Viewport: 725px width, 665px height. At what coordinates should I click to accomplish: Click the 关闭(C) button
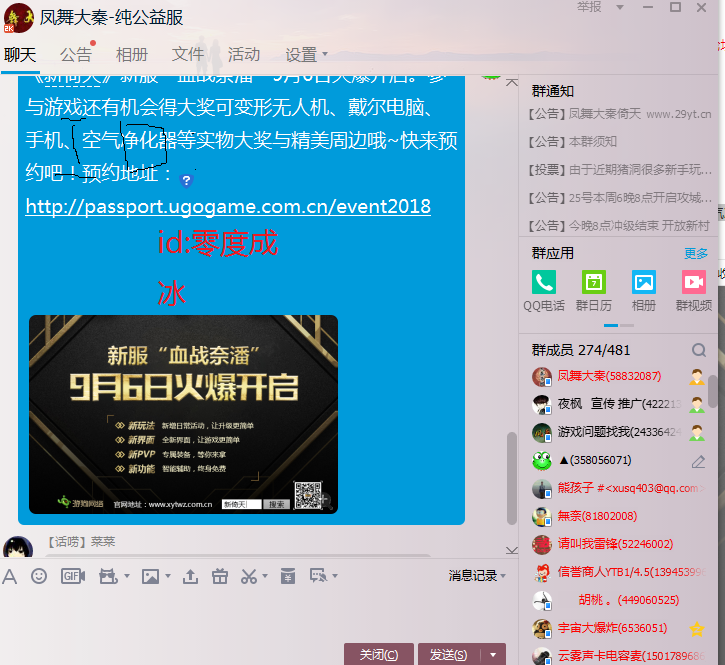pos(379,655)
